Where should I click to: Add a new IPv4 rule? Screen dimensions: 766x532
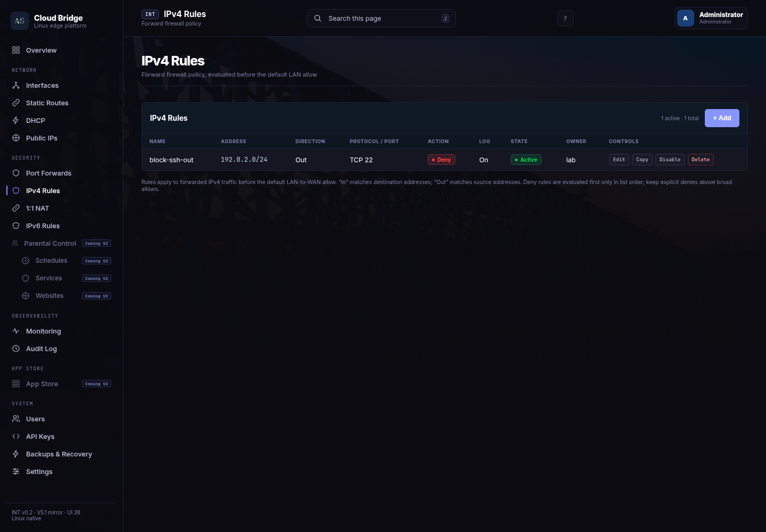point(722,118)
